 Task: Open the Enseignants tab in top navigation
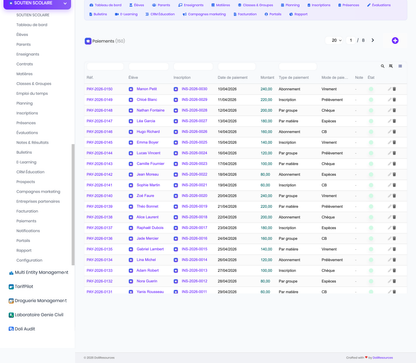click(x=191, y=5)
